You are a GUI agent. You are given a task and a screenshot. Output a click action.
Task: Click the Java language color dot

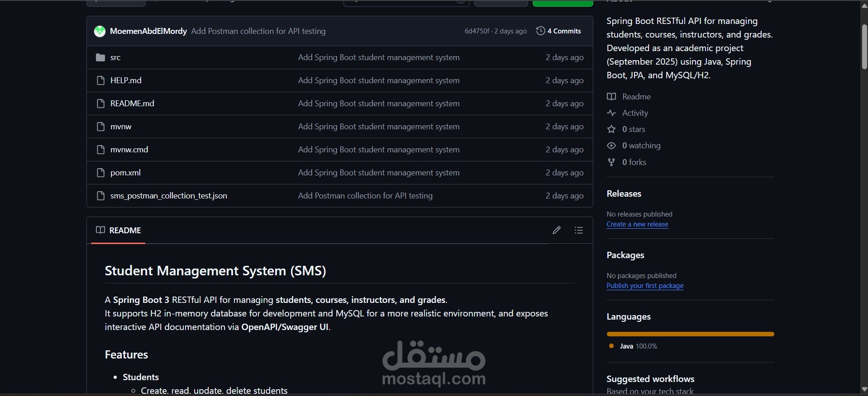tap(611, 346)
